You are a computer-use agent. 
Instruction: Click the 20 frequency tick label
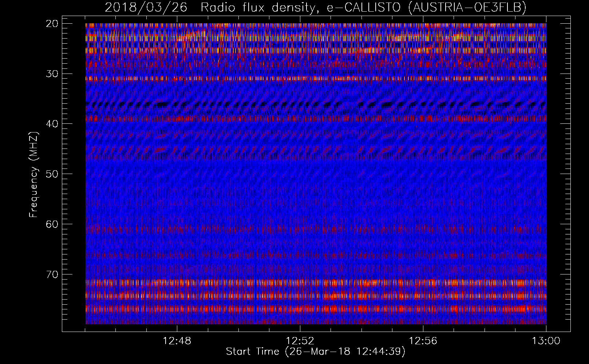52,24
